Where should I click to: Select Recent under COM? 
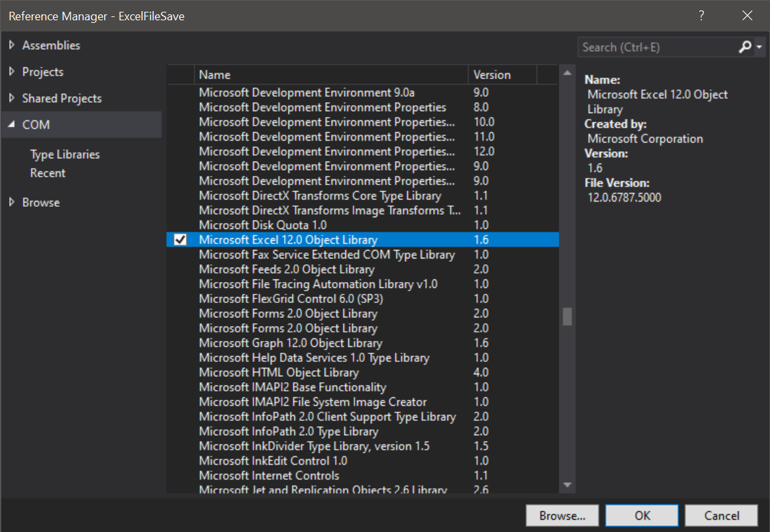point(48,173)
